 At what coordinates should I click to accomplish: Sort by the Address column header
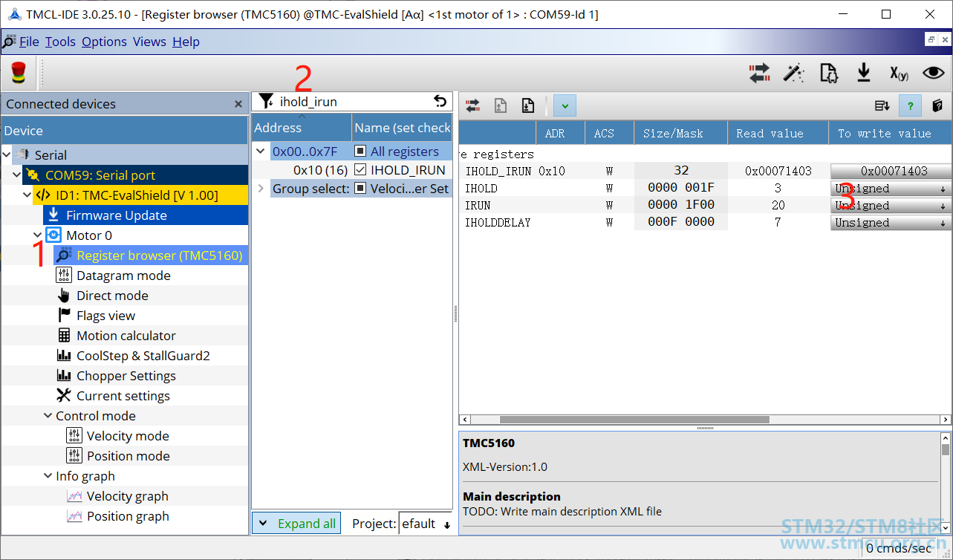coord(301,128)
